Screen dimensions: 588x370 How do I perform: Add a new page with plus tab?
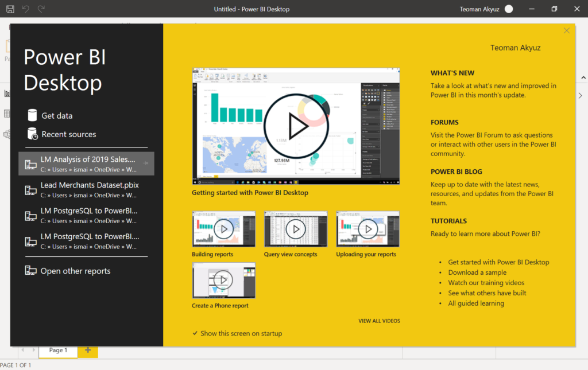[88, 350]
